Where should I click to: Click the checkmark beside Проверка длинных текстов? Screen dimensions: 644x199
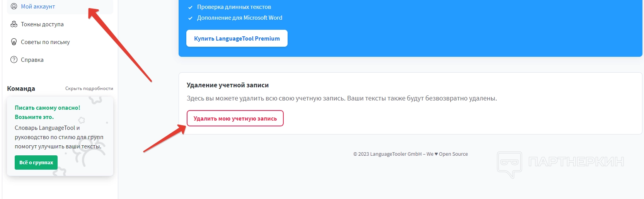point(190,7)
